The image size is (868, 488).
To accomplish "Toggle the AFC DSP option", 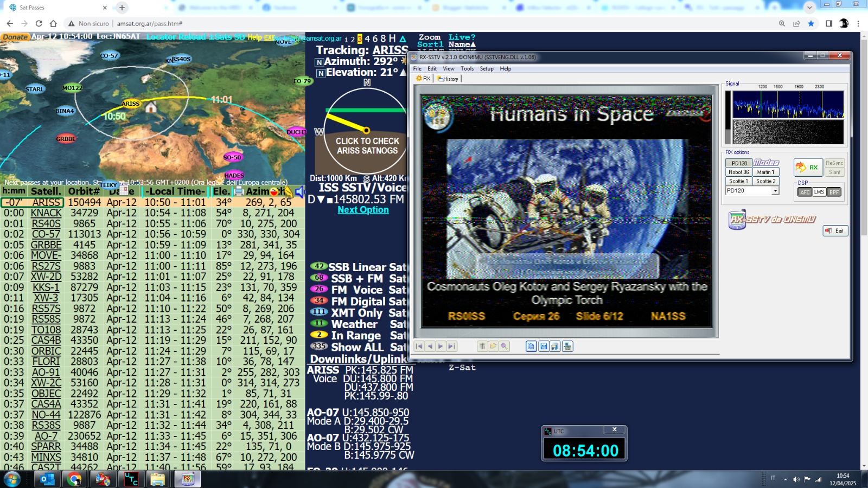I will point(805,192).
